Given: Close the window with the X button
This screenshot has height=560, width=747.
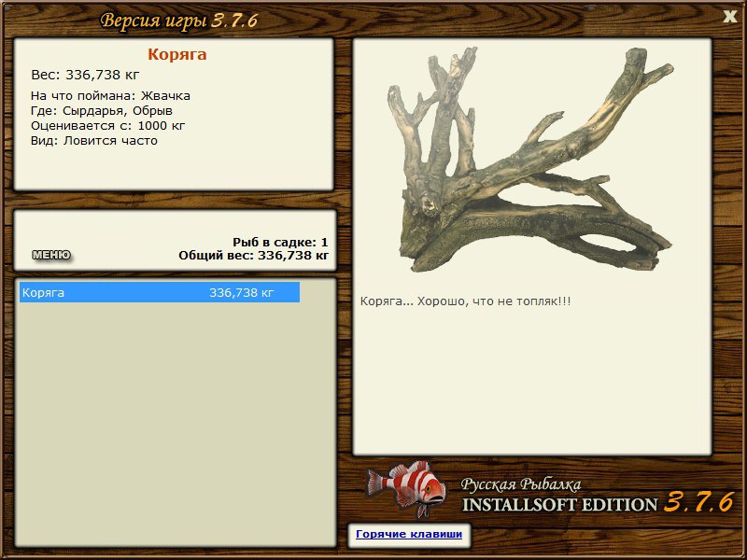Looking at the screenshot, I should pos(729,17).
